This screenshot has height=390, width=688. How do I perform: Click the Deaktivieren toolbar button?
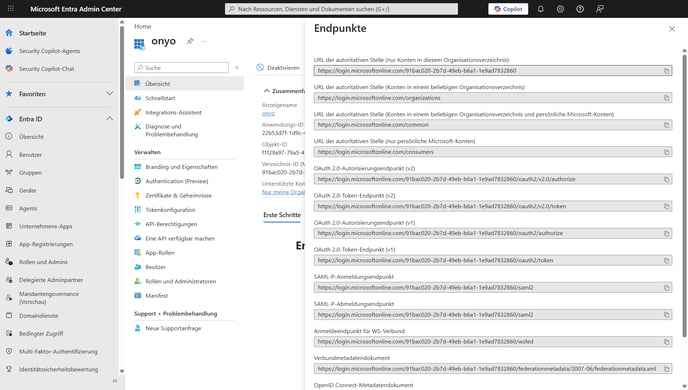(x=278, y=68)
